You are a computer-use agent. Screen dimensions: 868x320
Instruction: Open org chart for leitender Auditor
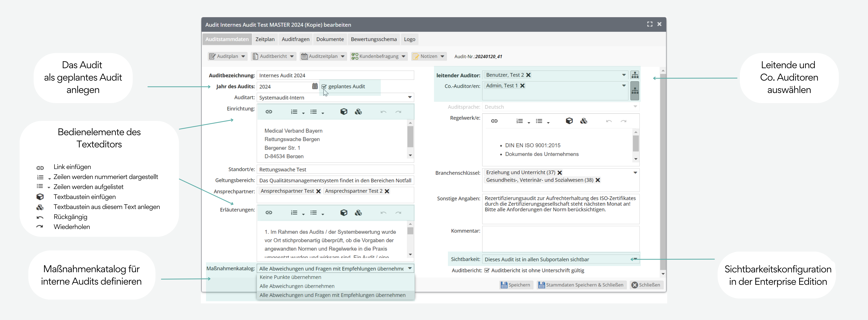tap(635, 75)
